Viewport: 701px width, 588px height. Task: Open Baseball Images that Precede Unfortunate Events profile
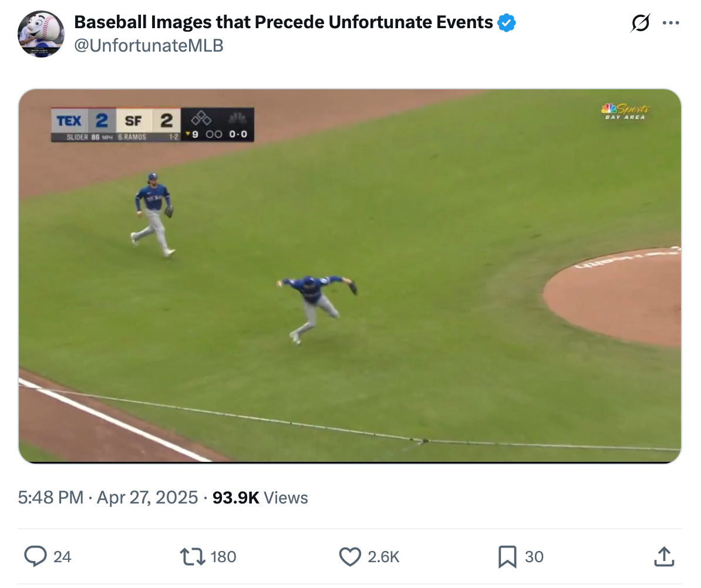(284, 22)
